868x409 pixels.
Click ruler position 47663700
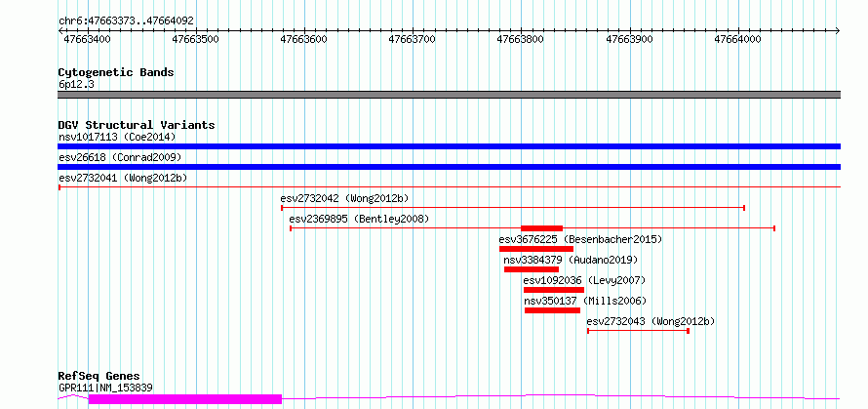(x=413, y=39)
